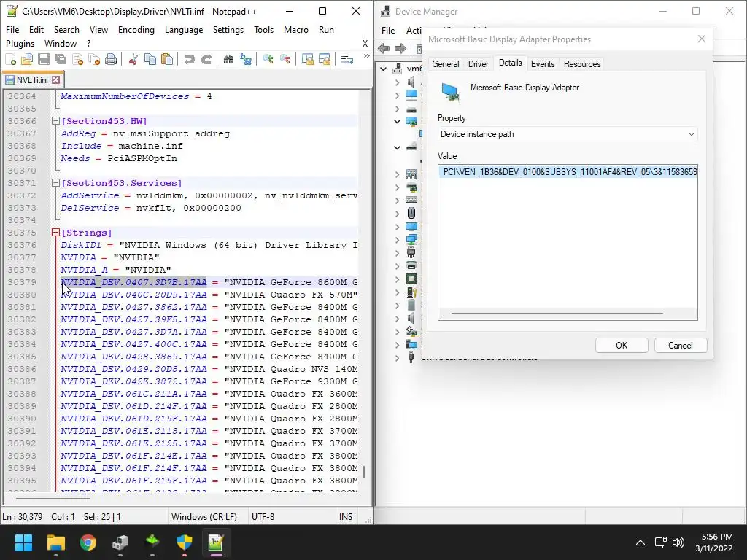
Task: Undo the last edit via toolbar arrow
Action: (x=189, y=60)
